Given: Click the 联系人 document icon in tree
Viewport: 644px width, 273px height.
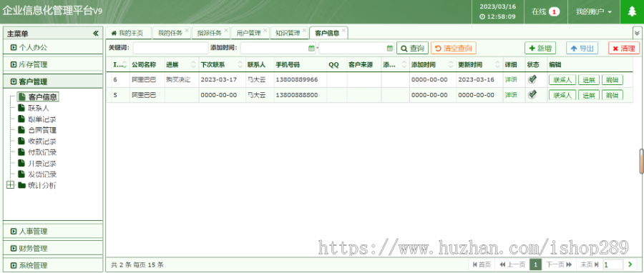Looking at the screenshot, I should click(x=21, y=108).
